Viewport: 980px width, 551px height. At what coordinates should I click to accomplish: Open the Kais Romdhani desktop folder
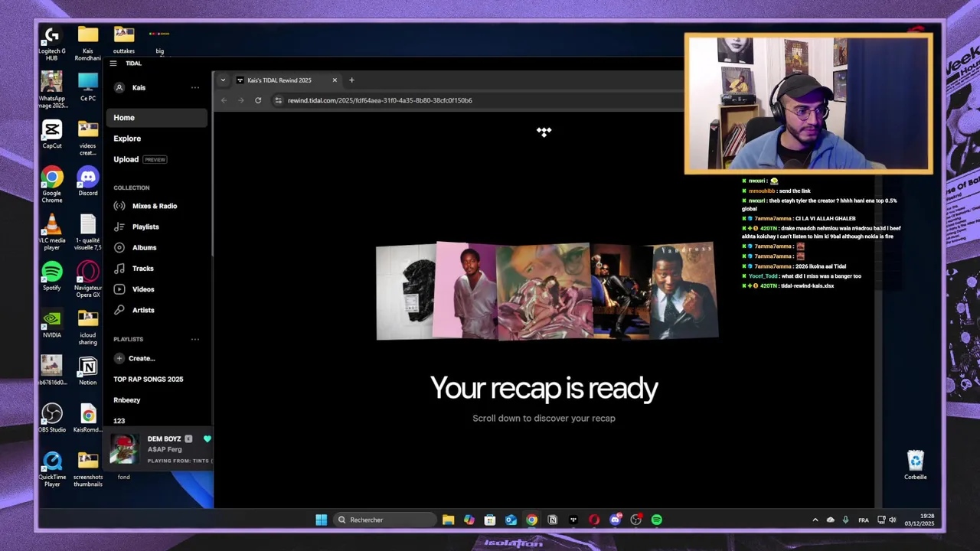pos(88,44)
